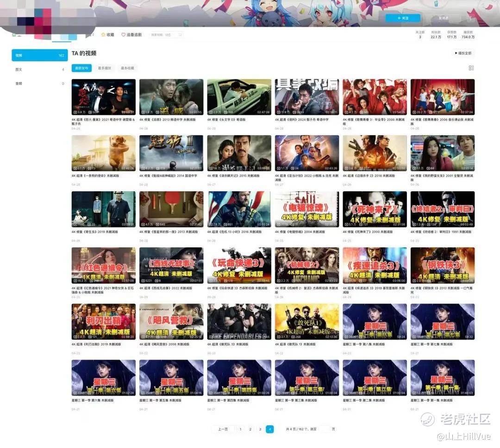Click the + 关注 follow button

(403, 18)
